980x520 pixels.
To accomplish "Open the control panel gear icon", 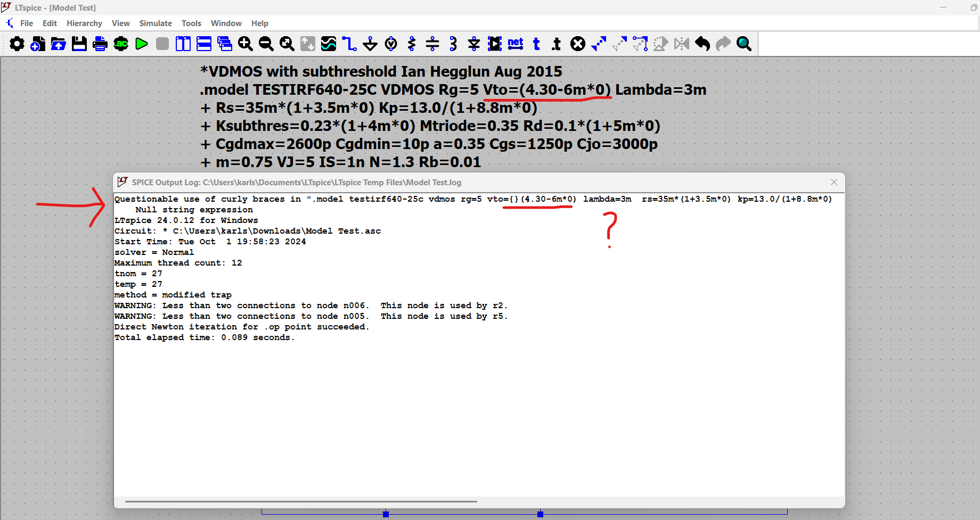I will click(x=17, y=44).
